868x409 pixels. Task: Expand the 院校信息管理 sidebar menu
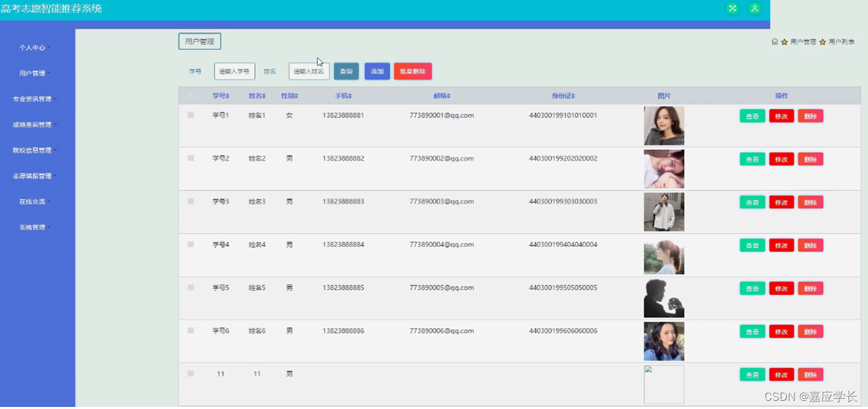tap(35, 150)
